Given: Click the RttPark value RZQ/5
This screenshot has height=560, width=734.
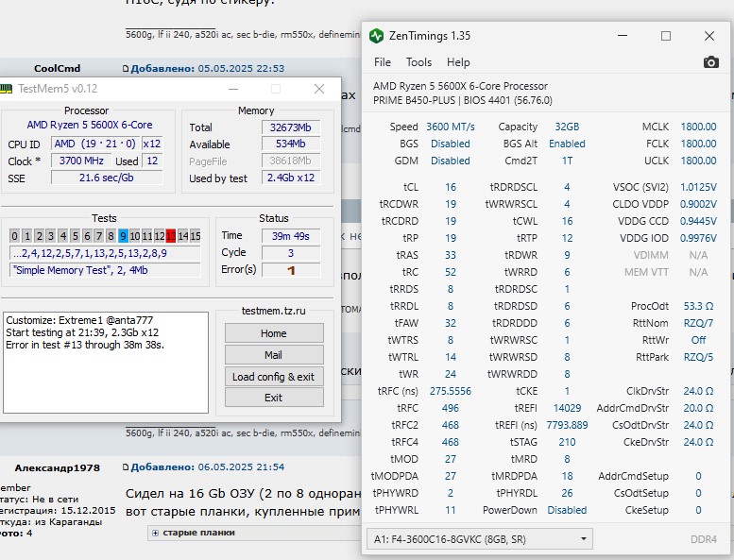Looking at the screenshot, I should tap(698, 357).
